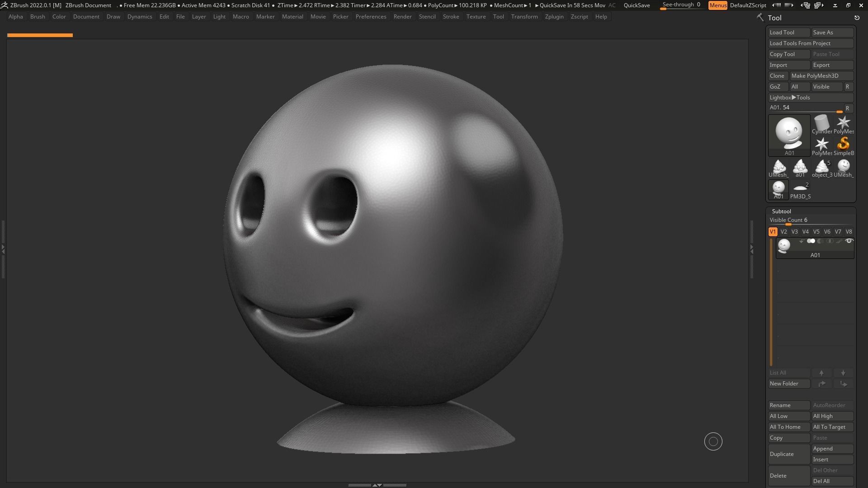Open the Preferences menu
This screenshot has height=488, width=868.
coord(371,17)
